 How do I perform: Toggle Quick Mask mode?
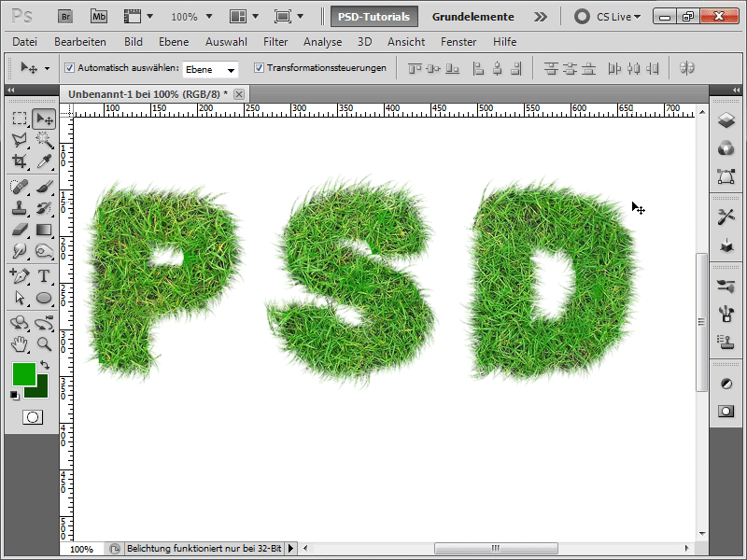click(x=33, y=417)
